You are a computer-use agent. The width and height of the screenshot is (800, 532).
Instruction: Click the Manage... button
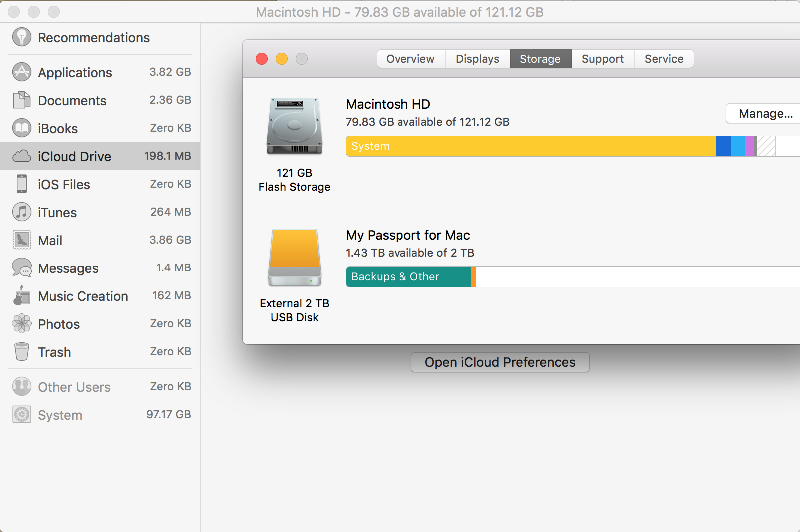(x=764, y=114)
